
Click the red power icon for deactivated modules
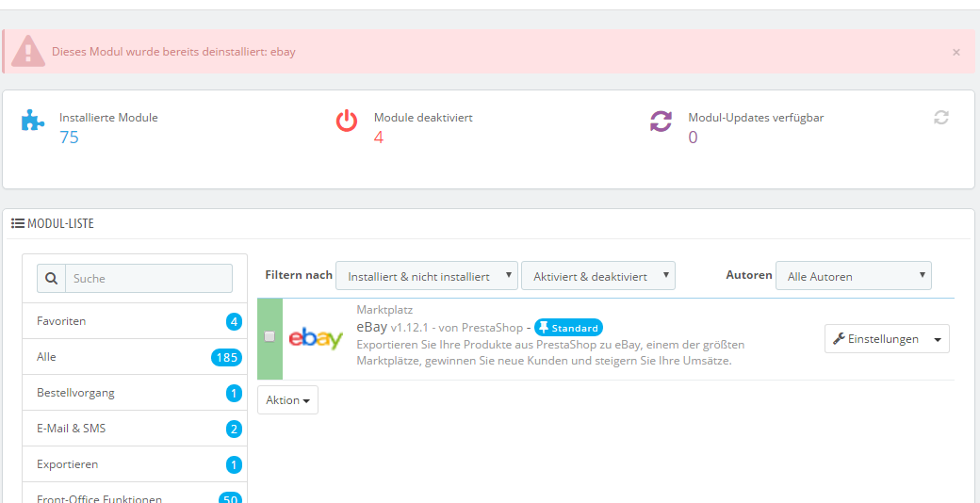tap(347, 121)
